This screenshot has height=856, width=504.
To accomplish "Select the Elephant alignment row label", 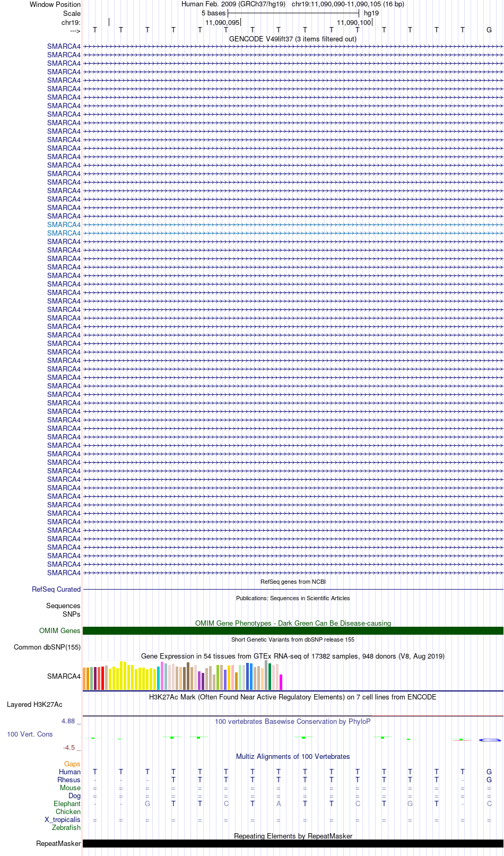I will pos(67,803).
